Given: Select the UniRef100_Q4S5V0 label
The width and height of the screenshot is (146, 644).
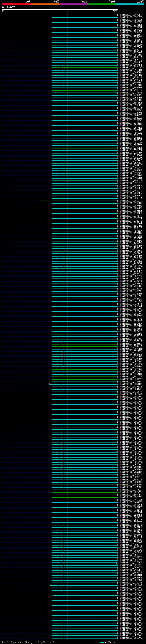Looking at the screenshot, I should coord(131,201).
